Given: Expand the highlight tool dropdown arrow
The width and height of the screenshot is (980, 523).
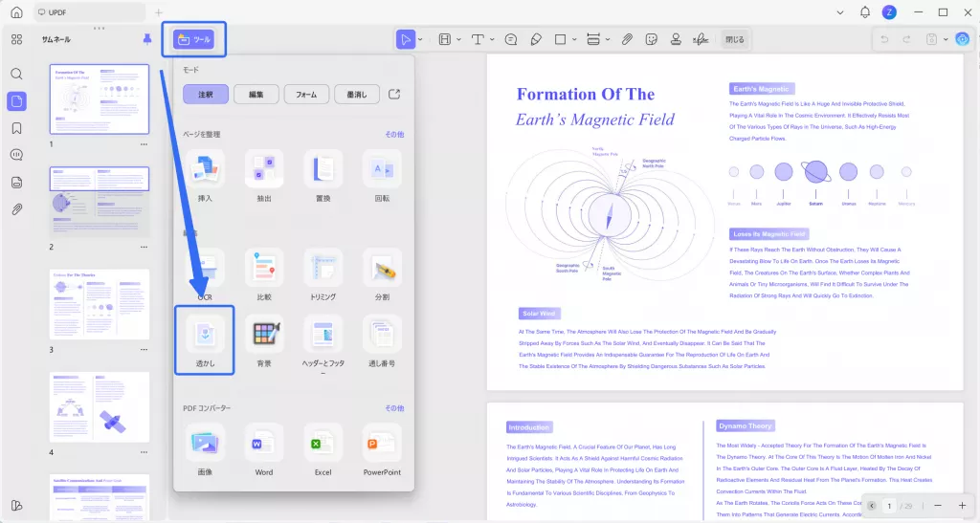Looking at the screenshot, I should (x=458, y=39).
